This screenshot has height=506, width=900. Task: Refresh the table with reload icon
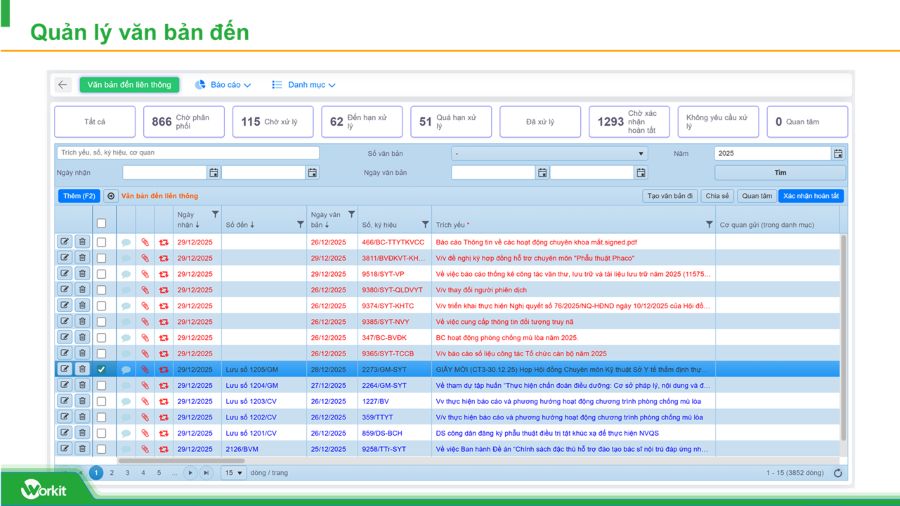pyautogui.click(x=838, y=473)
